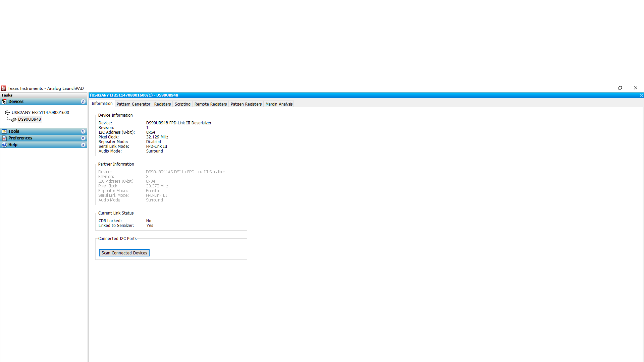Click the Analog LaunchPAD title bar icon

3,88
